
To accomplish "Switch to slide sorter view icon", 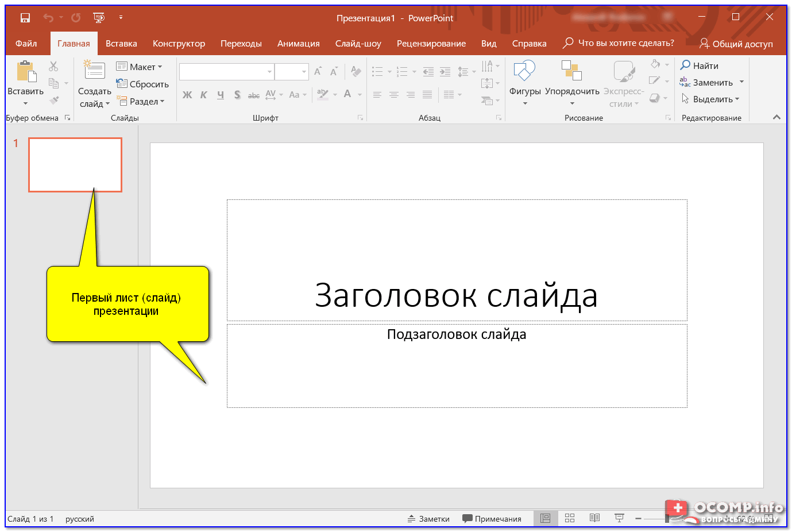I will 570,518.
